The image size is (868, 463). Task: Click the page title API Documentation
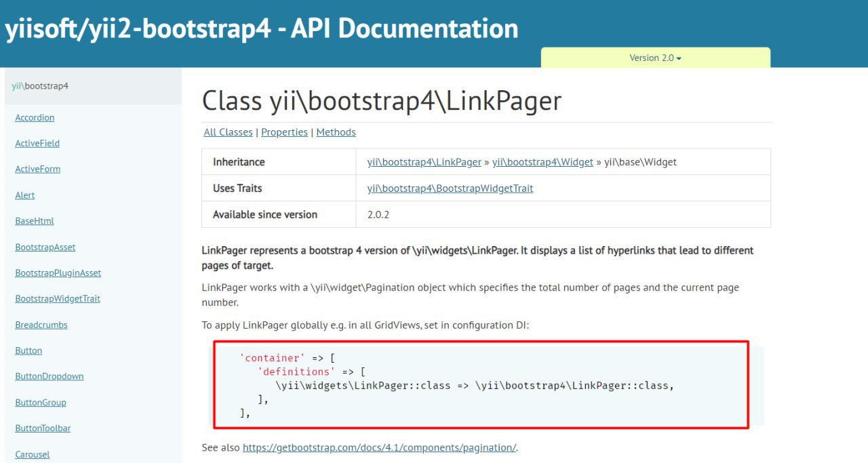pyautogui.click(x=262, y=28)
